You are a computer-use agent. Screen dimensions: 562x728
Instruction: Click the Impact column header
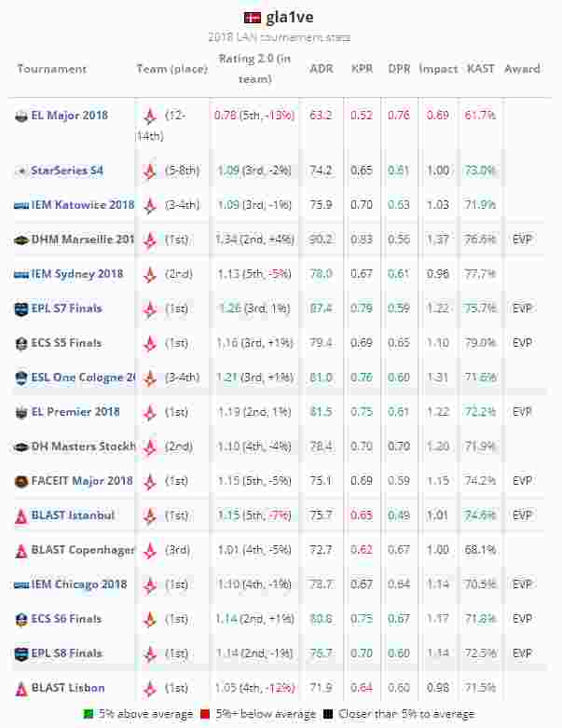(438, 69)
